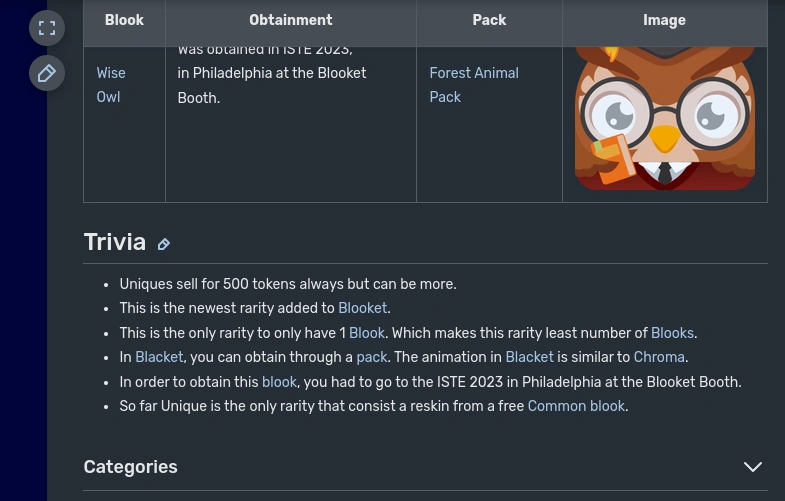Open the Blooks link in Trivia

point(671,333)
